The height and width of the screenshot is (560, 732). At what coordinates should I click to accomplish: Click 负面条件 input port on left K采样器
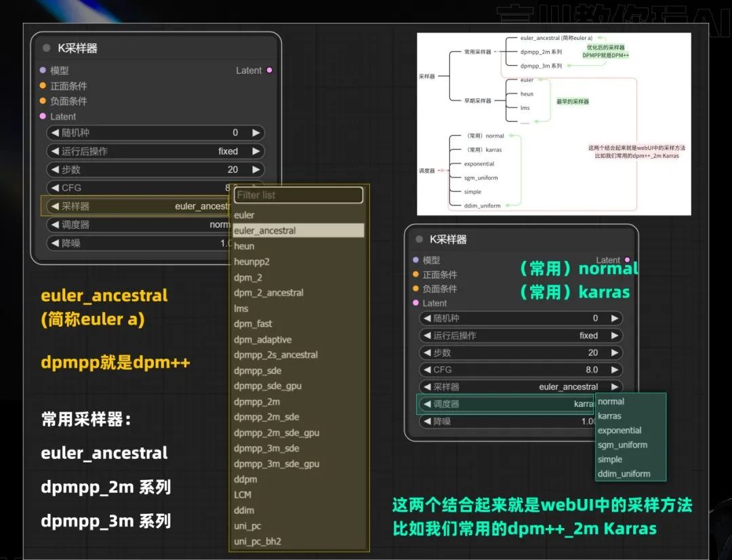pos(43,101)
